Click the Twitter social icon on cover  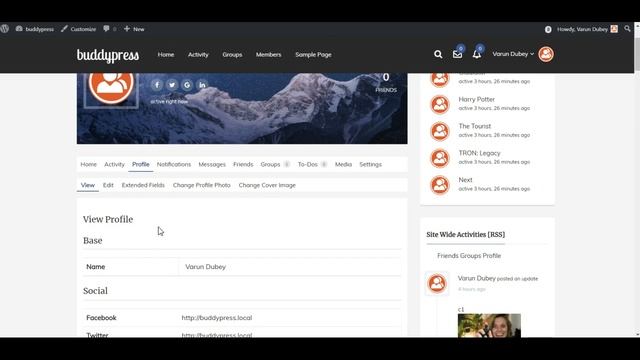172,85
